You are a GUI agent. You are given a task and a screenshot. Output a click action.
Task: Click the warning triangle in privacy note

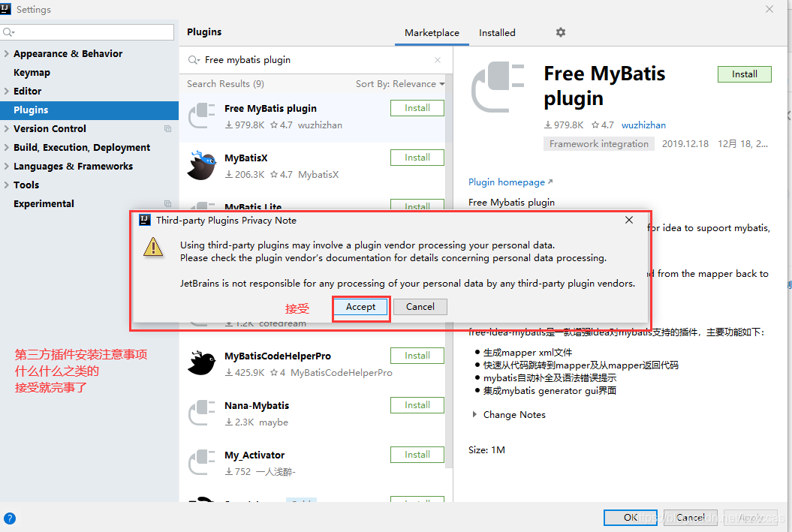point(153,247)
